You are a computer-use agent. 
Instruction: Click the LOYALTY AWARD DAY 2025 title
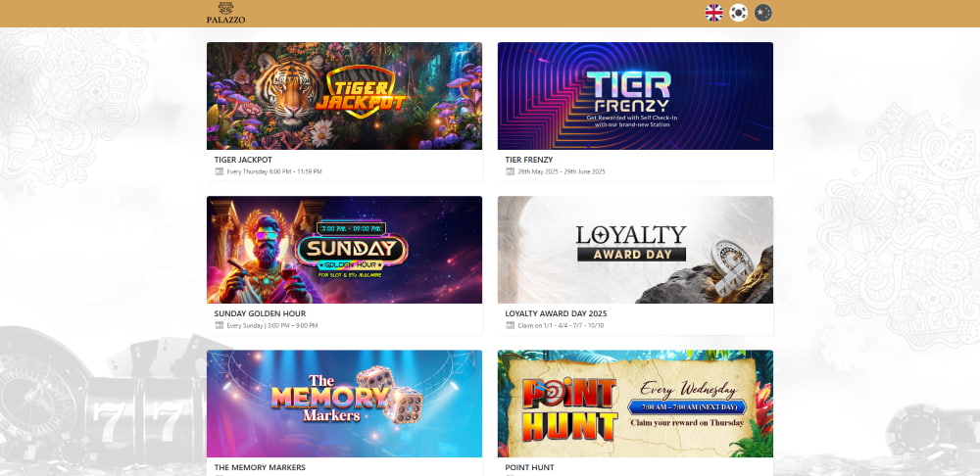pyautogui.click(x=556, y=313)
